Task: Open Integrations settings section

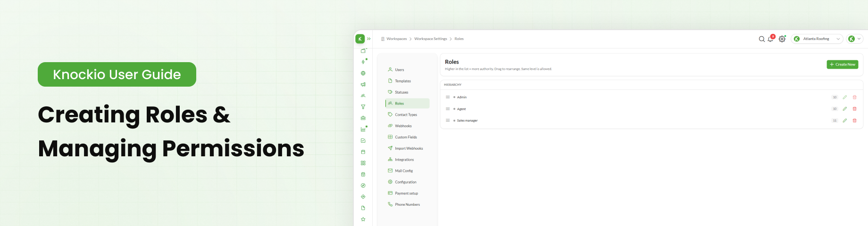Action: [x=407, y=160]
